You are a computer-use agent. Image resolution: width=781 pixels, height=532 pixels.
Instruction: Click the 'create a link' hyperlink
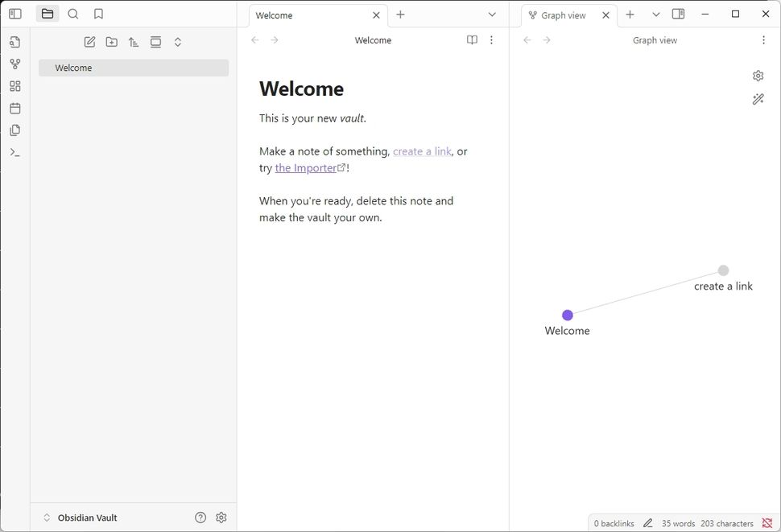(422, 151)
